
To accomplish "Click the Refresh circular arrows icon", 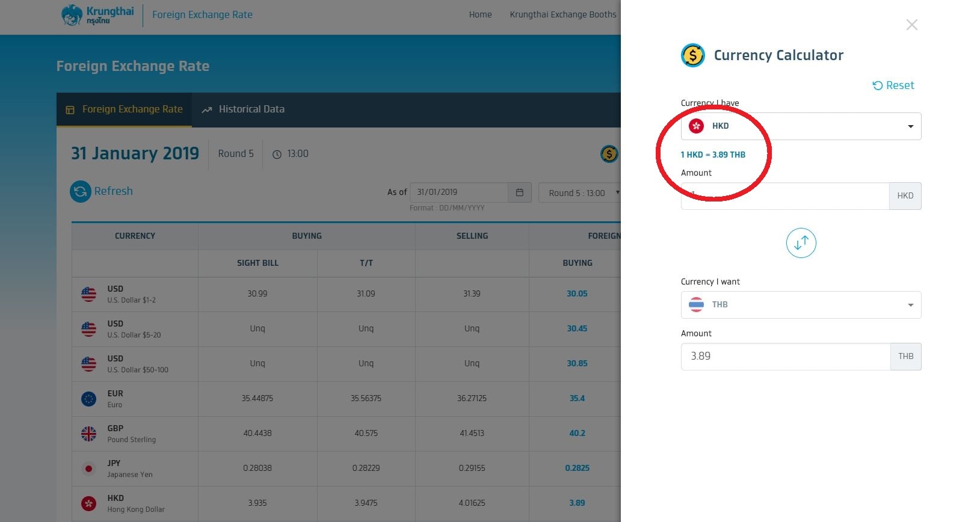I will pos(80,191).
